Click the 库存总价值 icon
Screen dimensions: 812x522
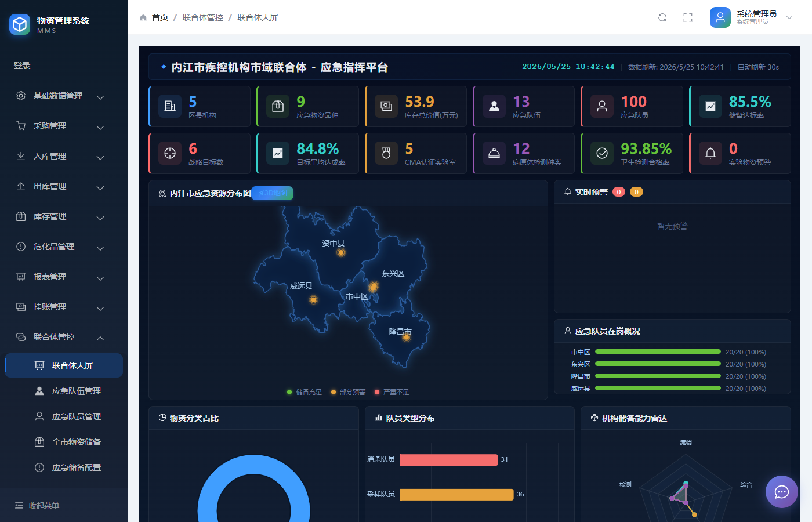(x=386, y=106)
